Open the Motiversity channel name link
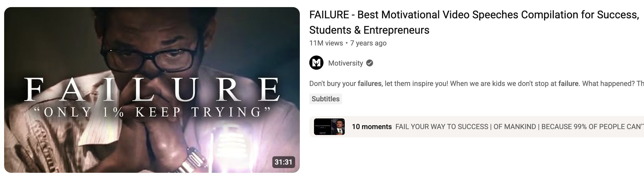Screen dimensions: 644x179 click(346, 63)
